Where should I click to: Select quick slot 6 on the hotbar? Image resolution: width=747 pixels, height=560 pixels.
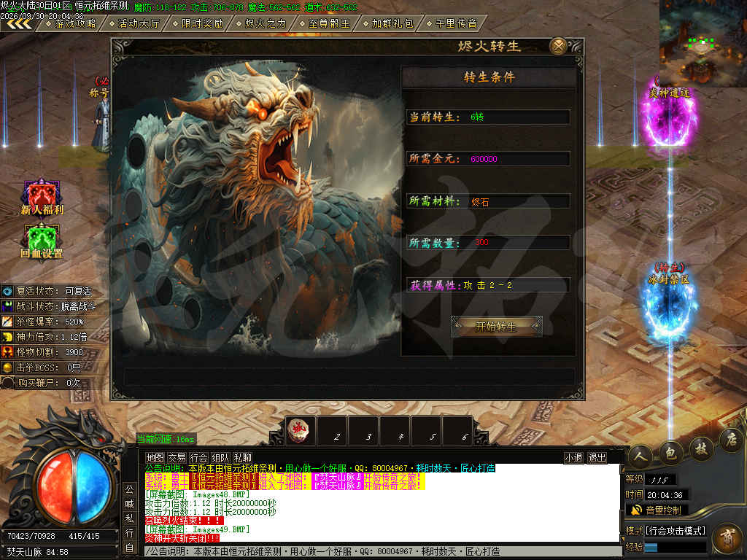coord(457,430)
